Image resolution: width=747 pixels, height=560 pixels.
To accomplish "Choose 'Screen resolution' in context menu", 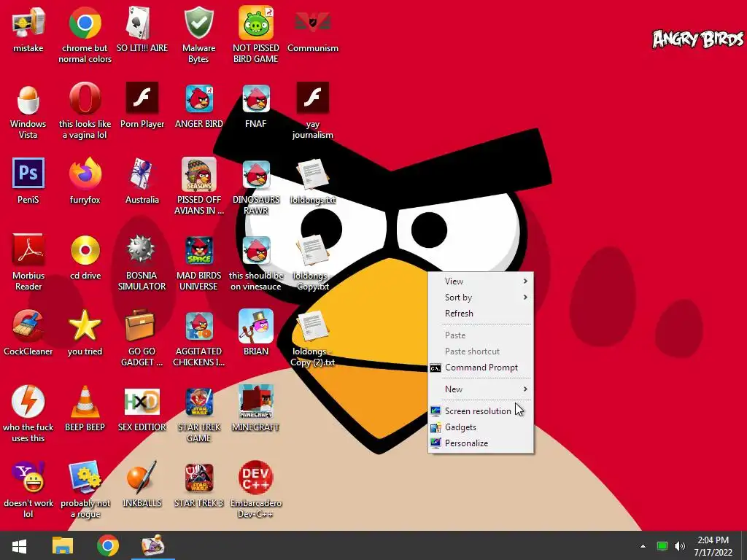I will (x=481, y=411).
